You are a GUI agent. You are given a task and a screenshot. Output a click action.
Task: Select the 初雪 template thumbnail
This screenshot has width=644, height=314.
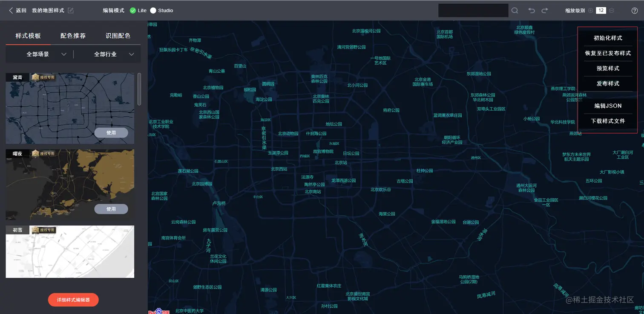point(70,252)
